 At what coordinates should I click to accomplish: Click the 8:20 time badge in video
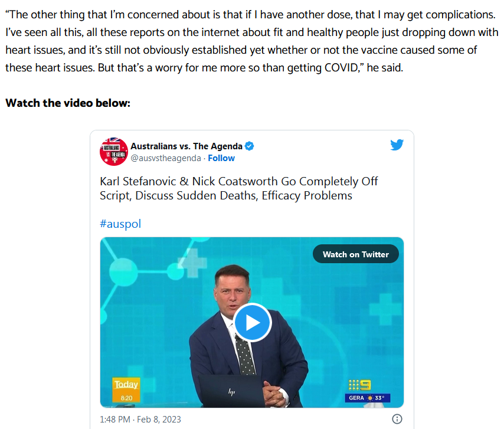[x=126, y=398]
